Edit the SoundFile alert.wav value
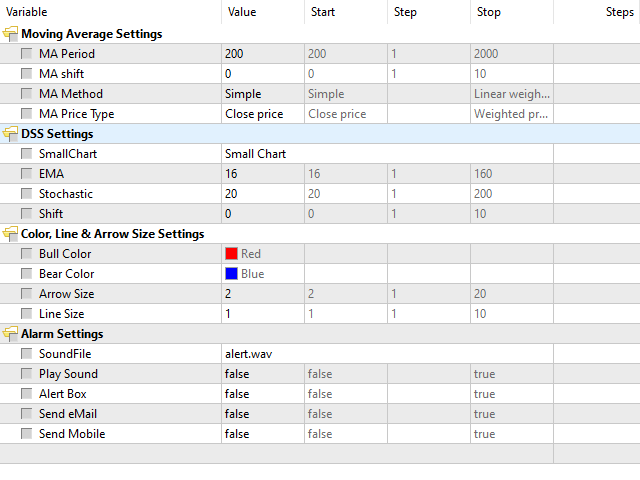The image size is (640, 480). [262, 354]
